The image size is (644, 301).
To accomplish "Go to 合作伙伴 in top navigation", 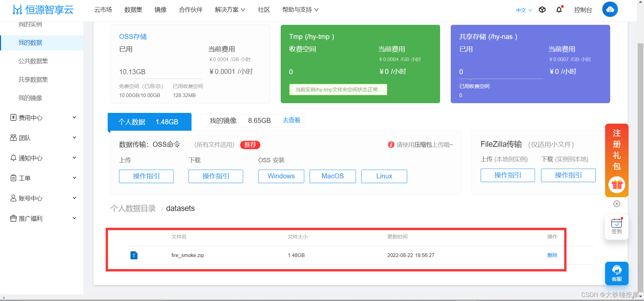I will click(191, 10).
